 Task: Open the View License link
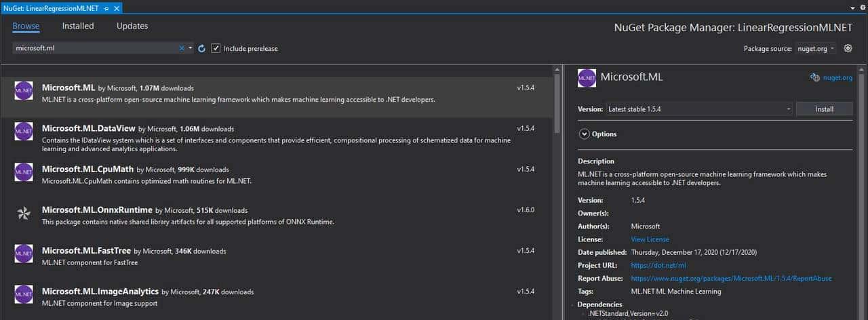650,239
